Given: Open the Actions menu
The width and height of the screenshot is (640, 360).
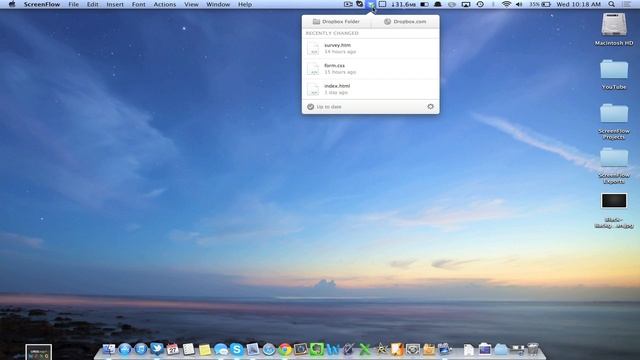Looking at the screenshot, I should point(165,4).
